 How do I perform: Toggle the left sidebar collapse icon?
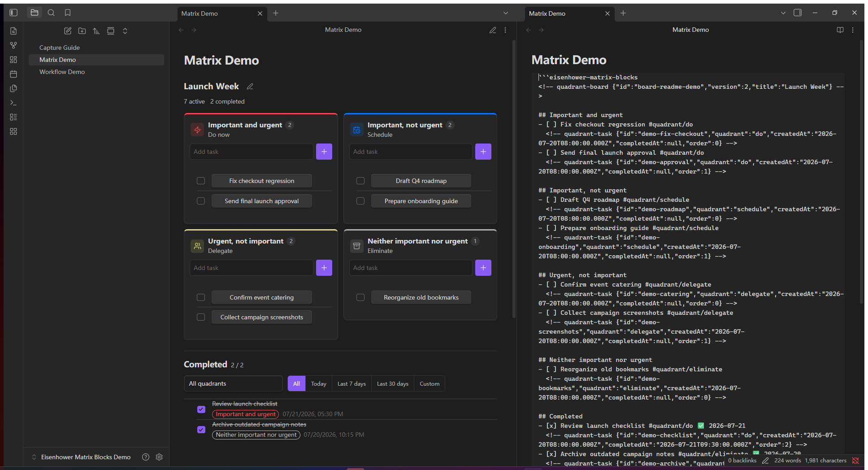point(13,13)
